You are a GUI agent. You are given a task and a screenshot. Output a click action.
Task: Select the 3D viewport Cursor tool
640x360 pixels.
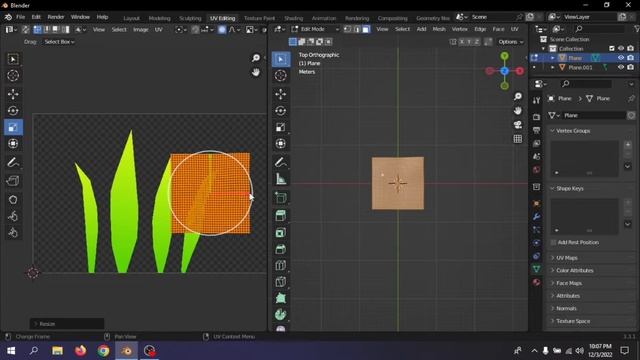coord(281,76)
